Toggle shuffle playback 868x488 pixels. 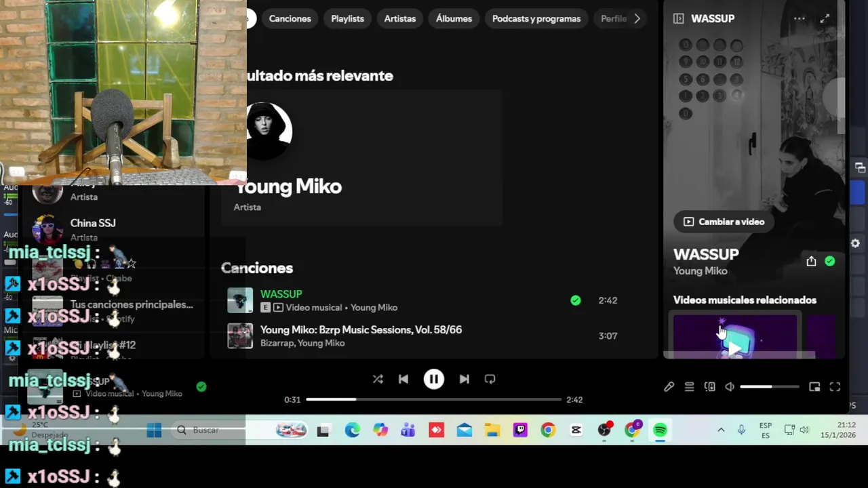point(378,379)
